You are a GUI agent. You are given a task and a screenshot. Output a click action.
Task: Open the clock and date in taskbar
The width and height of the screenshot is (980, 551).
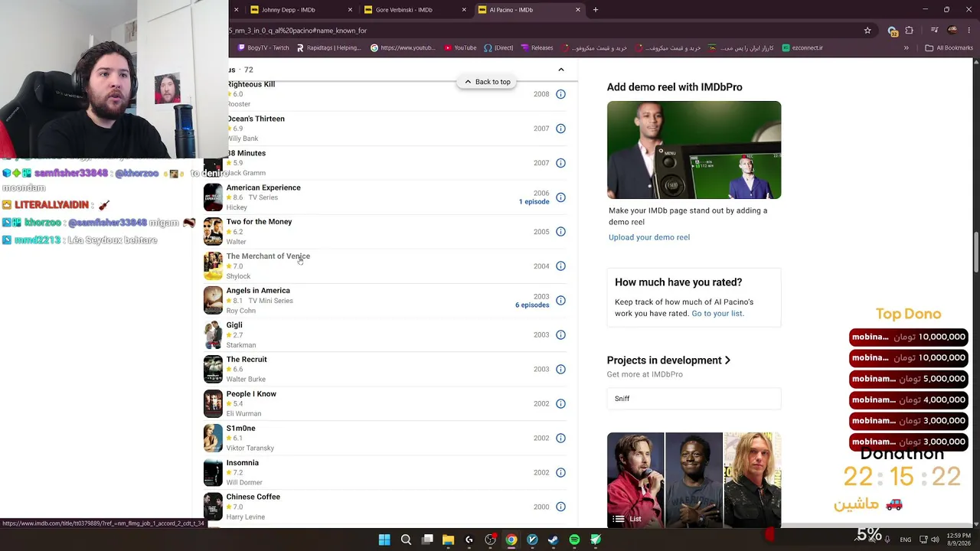point(959,540)
